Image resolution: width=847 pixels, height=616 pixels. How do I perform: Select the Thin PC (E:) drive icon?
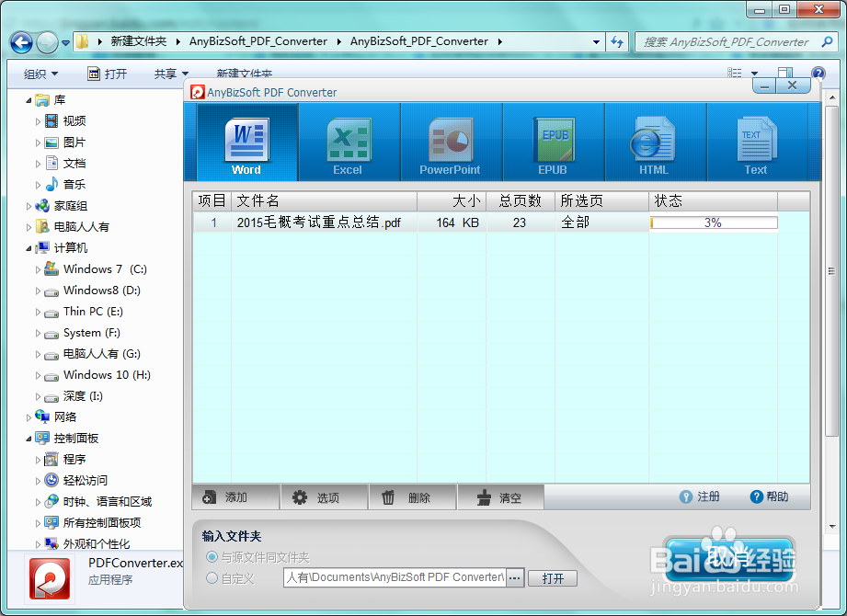pos(52,313)
